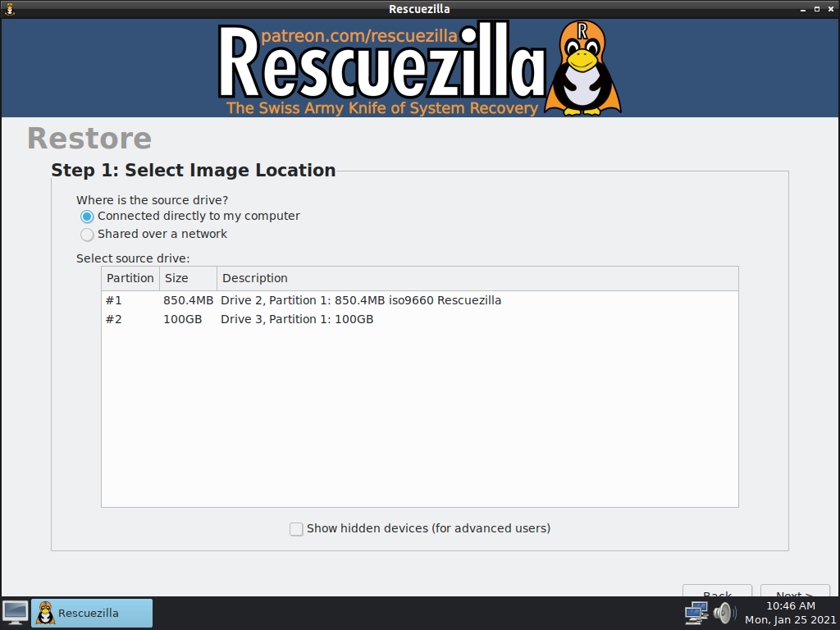Go to the Next step
Viewport: 840px width, 630px height.
(795, 591)
